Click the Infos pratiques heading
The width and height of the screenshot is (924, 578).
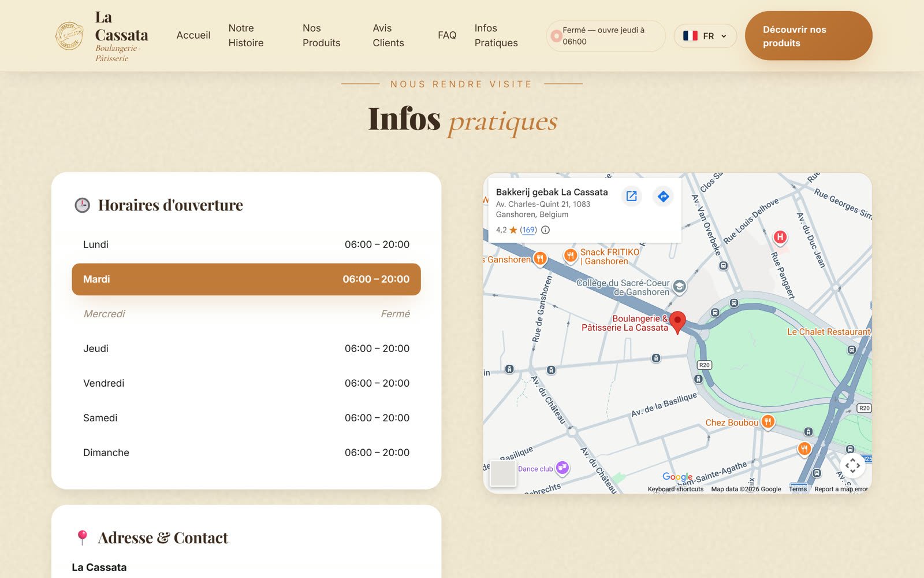click(463, 120)
